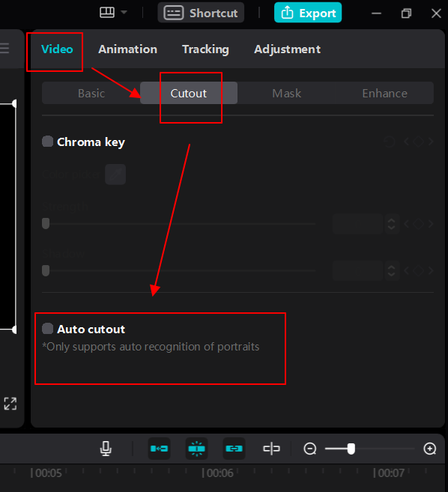Enable the Auto cutout checkbox
Viewport: 448px width, 492px height.
tap(47, 329)
